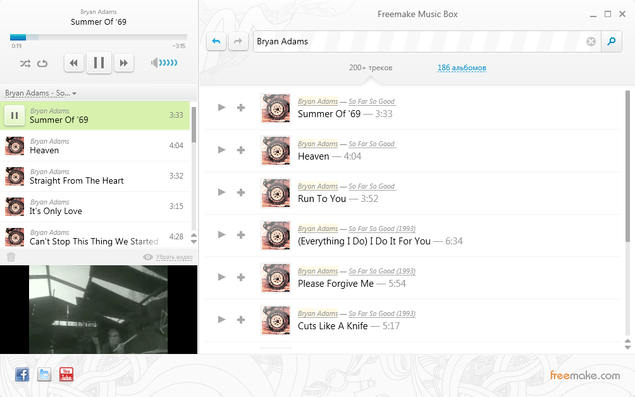This screenshot has height=397, width=635.
Task: Add Please Forgive Me to playlist
Action: tap(241, 277)
